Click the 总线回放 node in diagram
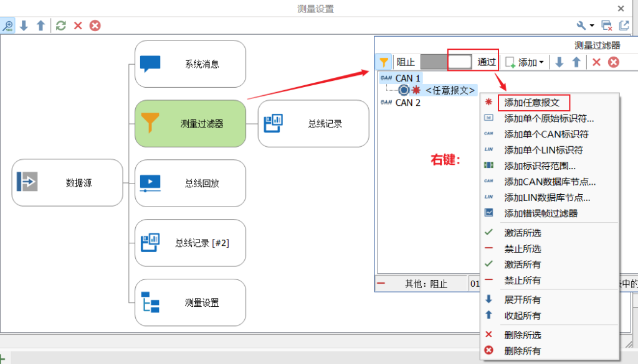Image resolution: width=638 pixels, height=364 pixels. [x=191, y=183]
